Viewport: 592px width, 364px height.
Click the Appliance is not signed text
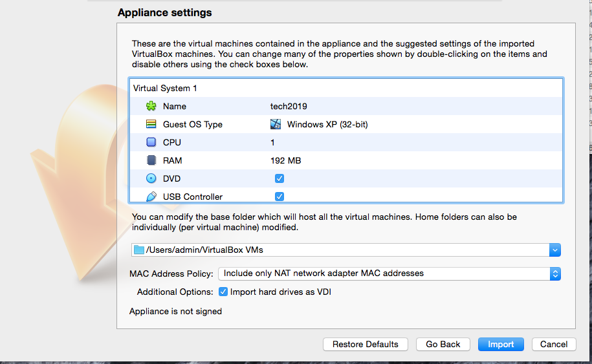175,311
